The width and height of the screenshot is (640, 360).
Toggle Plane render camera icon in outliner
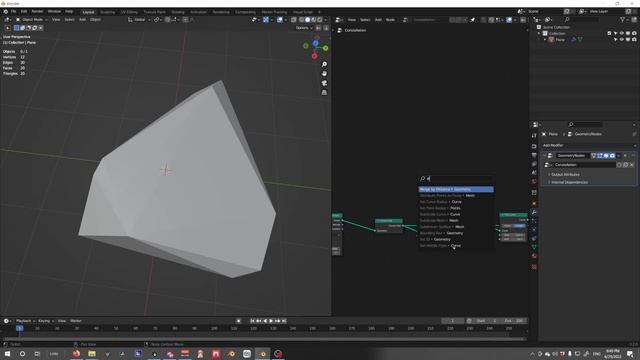pos(634,40)
